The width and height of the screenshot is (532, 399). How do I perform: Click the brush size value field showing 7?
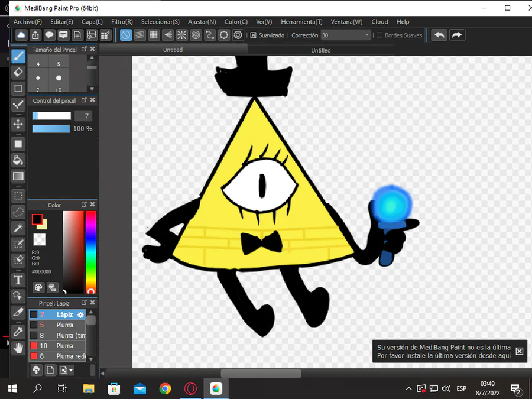pos(83,116)
